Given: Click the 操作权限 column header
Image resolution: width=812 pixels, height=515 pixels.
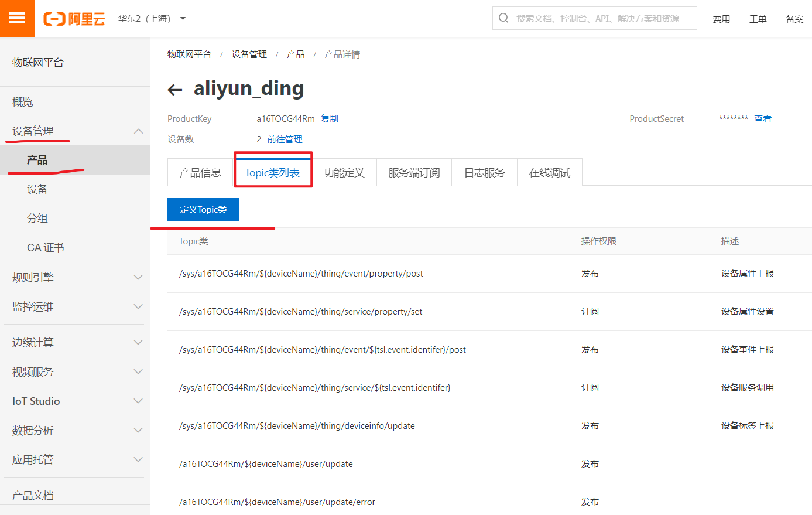Looking at the screenshot, I should click(x=599, y=241).
